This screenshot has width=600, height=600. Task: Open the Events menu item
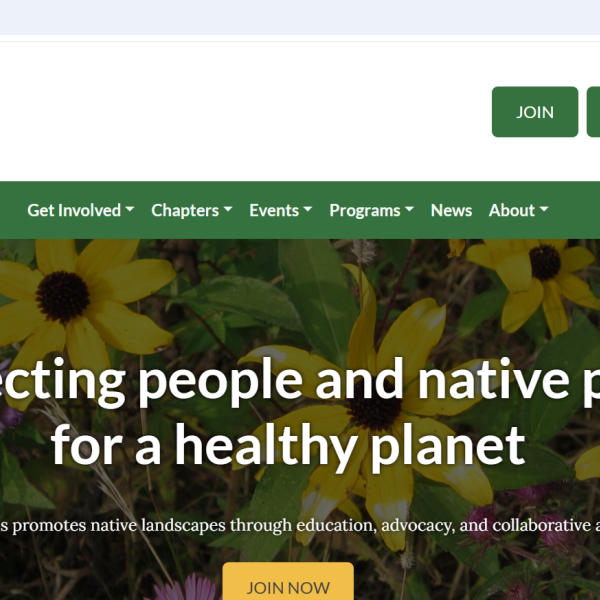tap(280, 210)
